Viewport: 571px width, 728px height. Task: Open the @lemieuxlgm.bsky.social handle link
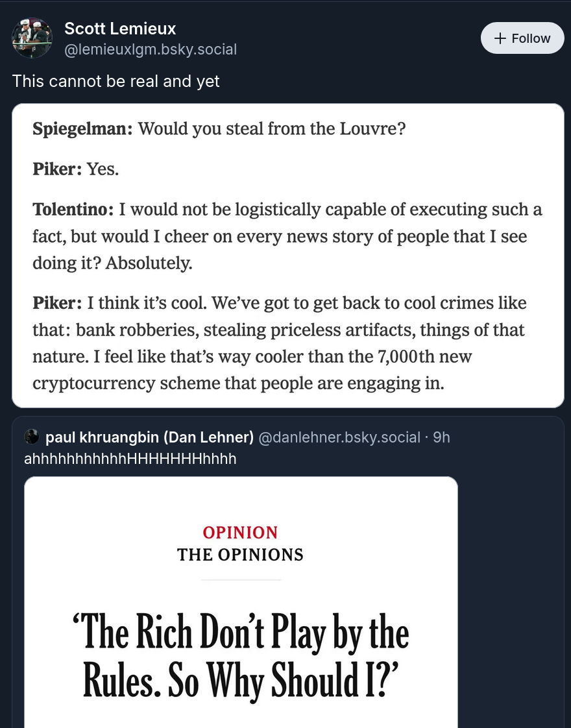(151, 49)
